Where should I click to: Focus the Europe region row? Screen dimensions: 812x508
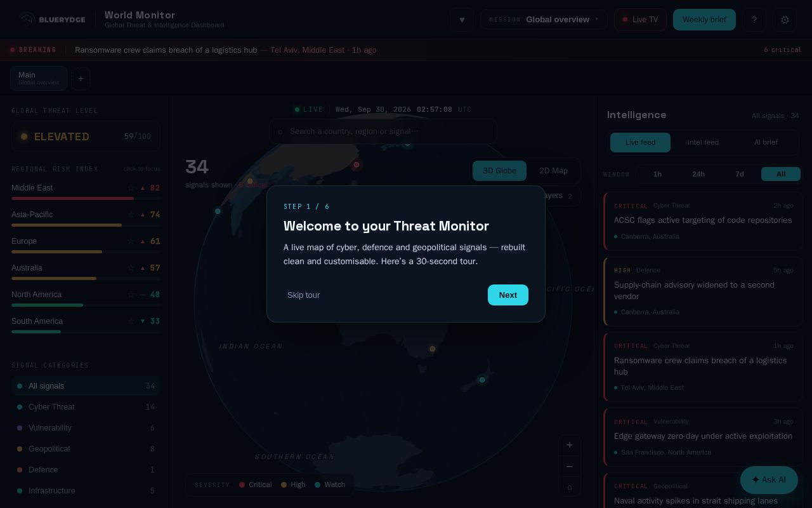click(86, 244)
